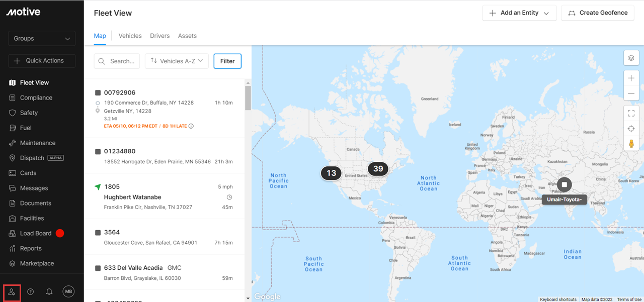Click Street View pegman icon
This screenshot has height=302, width=644.
point(631,144)
